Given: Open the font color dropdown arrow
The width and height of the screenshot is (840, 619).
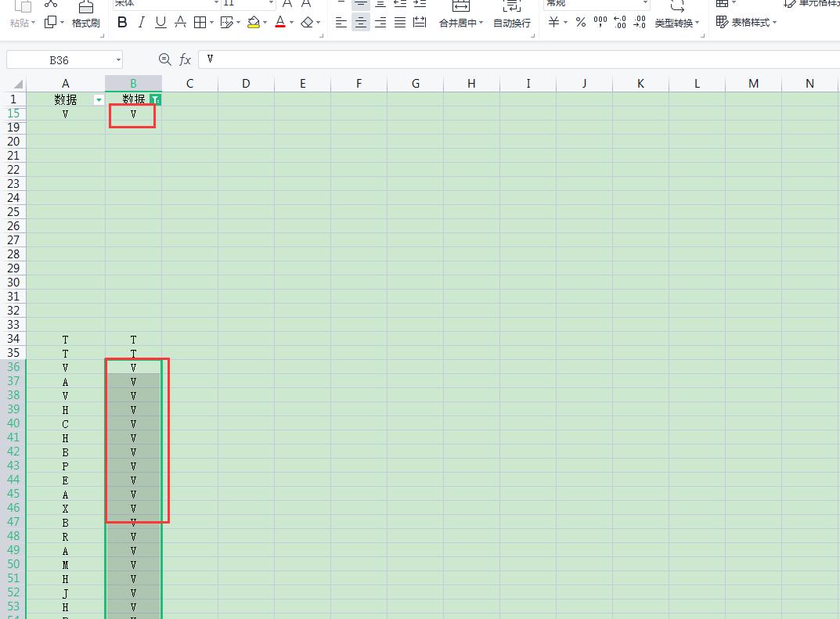Looking at the screenshot, I should (292, 23).
